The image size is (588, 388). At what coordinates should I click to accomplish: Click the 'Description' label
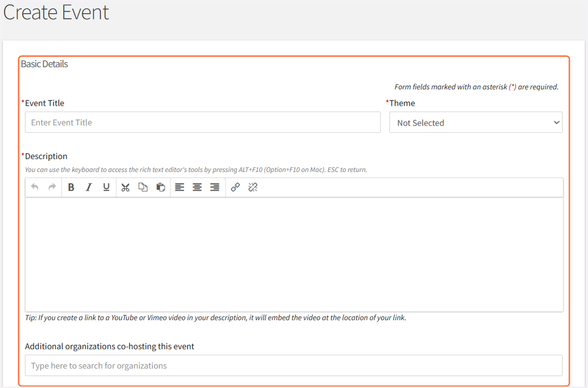pyautogui.click(x=46, y=156)
